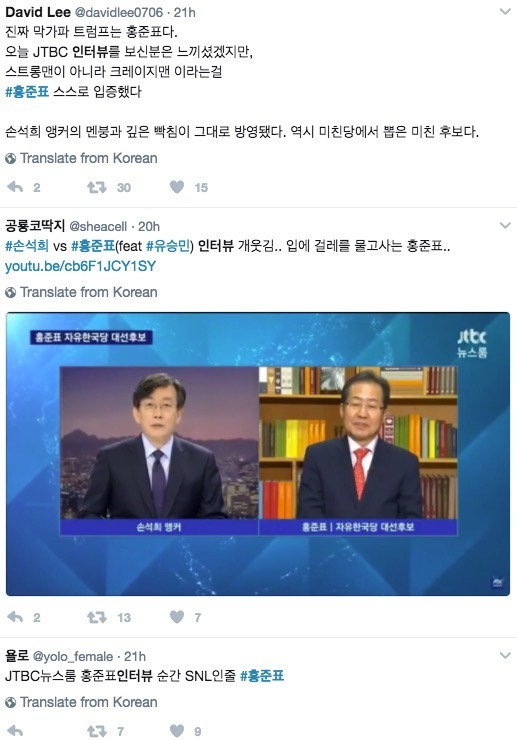Reply to 공룡코딱지's tweet
Screen dimensions: 517x740
coord(15,617)
